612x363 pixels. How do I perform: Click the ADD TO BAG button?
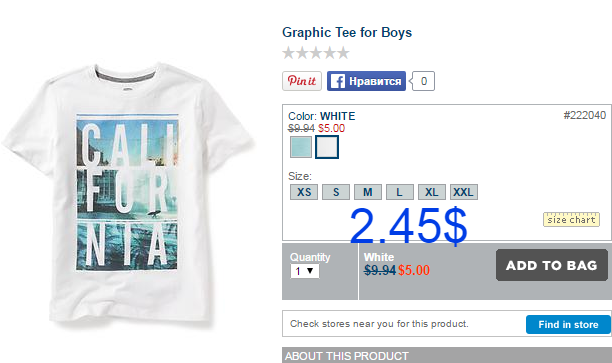coord(552,265)
